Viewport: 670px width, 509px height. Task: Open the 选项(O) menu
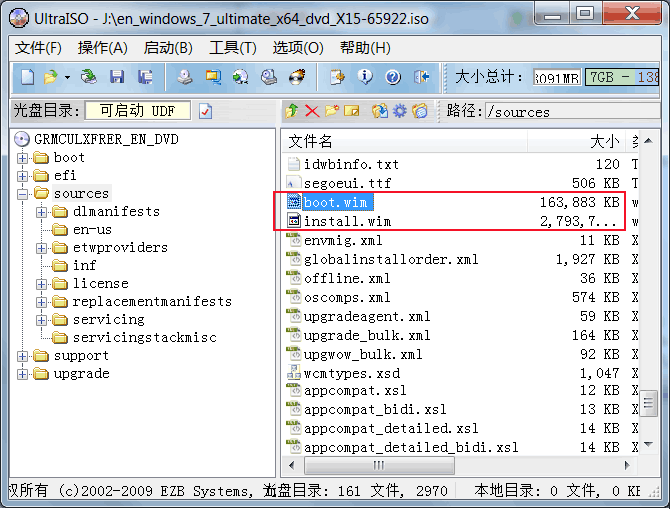click(x=298, y=48)
